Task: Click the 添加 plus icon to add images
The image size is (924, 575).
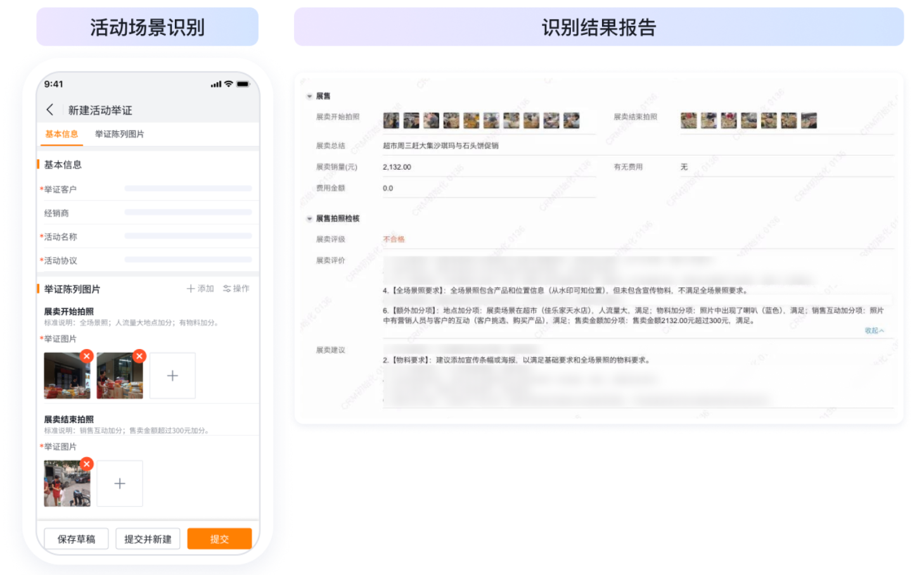Action: tap(196, 289)
